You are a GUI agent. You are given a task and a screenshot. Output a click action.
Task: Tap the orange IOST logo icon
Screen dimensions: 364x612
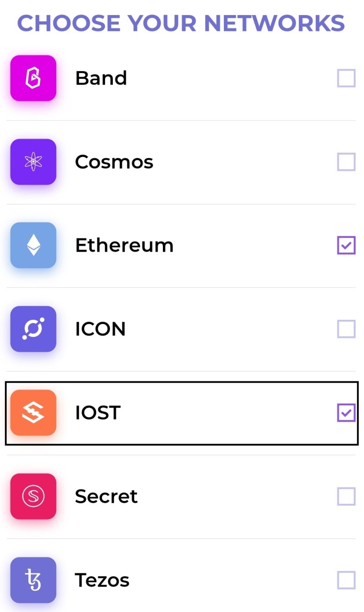tap(33, 413)
